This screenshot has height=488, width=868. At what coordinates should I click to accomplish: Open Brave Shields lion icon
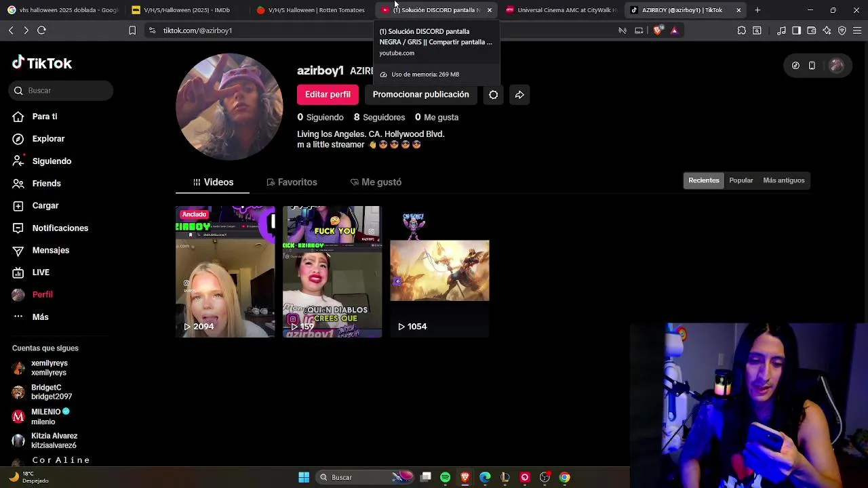point(657,30)
